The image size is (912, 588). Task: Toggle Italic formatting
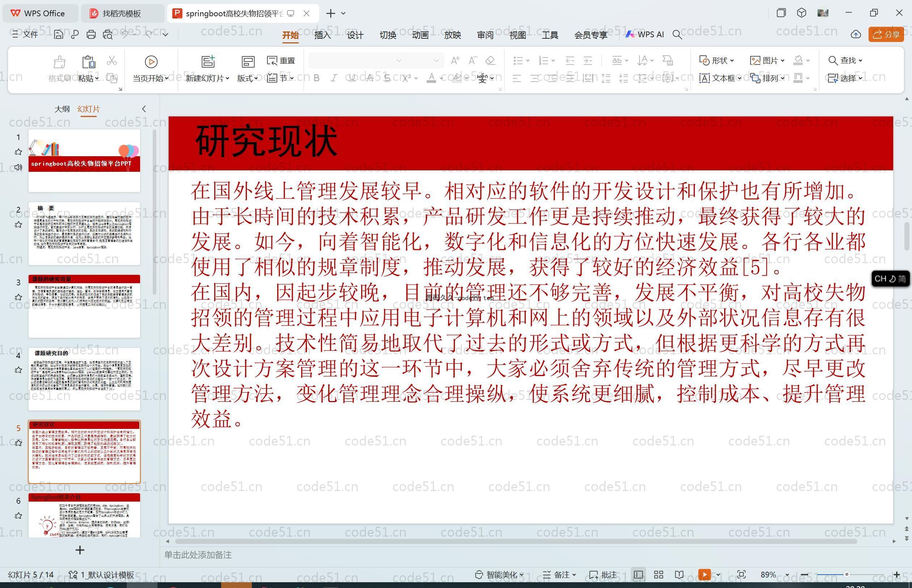point(334,78)
